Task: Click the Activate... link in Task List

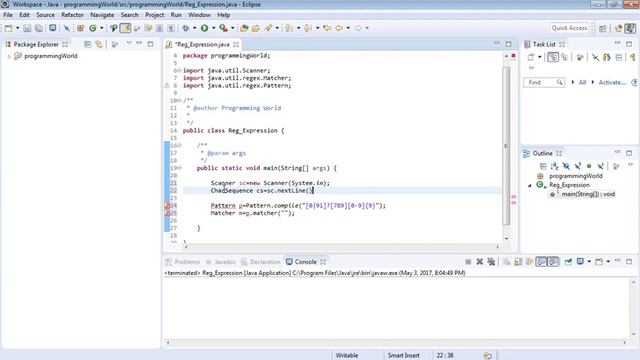Action: point(612,82)
